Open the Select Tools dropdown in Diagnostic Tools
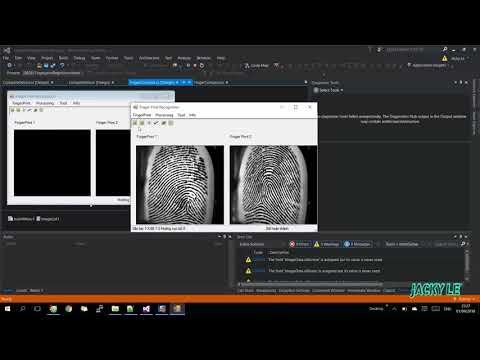This screenshot has width=480, height=360. [x=329, y=90]
